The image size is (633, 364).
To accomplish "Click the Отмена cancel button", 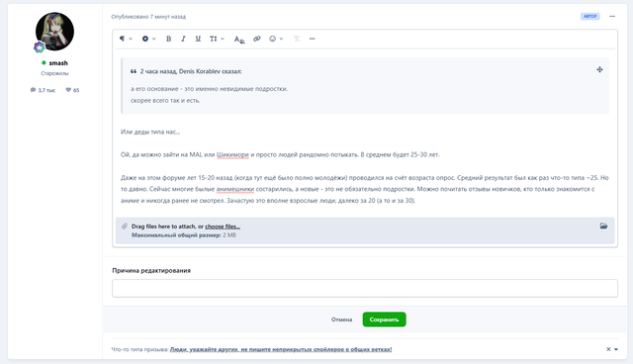I will click(341, 319).
